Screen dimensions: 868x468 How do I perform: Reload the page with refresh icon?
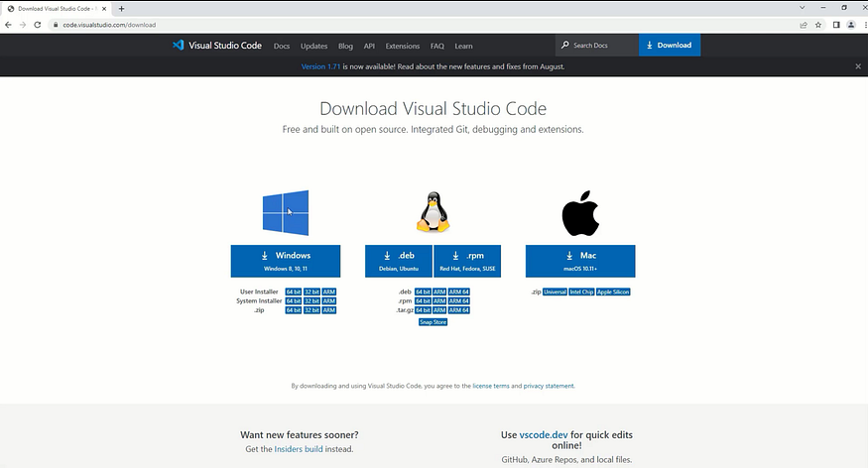38,25
